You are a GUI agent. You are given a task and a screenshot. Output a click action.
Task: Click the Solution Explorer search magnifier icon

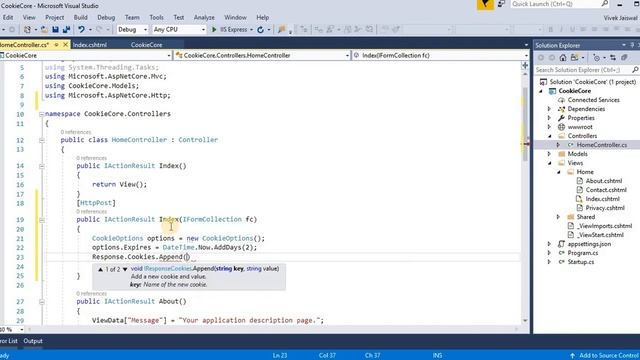(x=635, y=70)
